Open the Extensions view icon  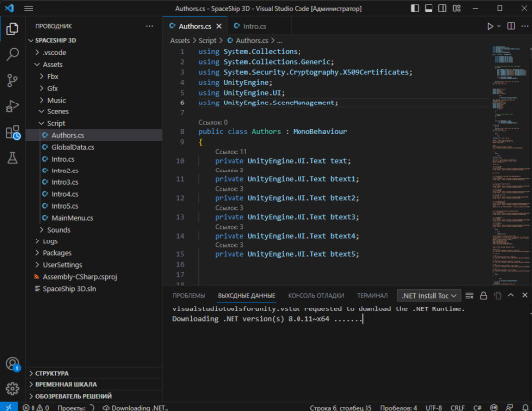12,132
